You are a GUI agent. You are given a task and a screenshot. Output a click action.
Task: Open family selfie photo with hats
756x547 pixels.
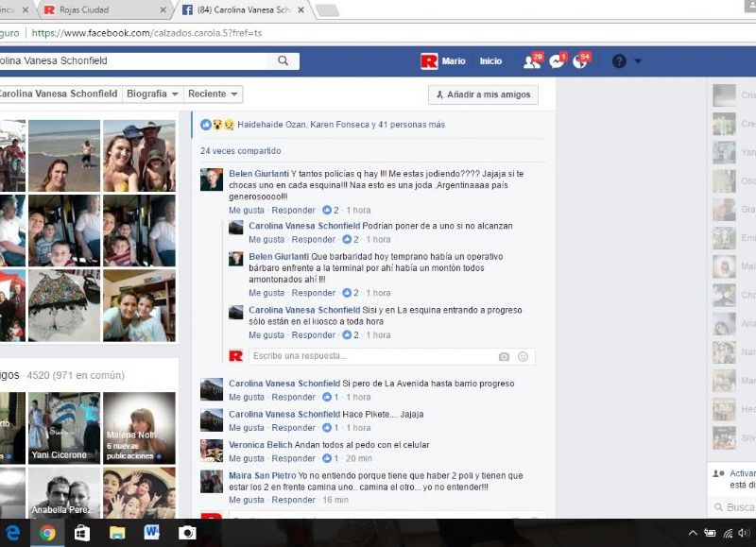click(x=139, y=156)
